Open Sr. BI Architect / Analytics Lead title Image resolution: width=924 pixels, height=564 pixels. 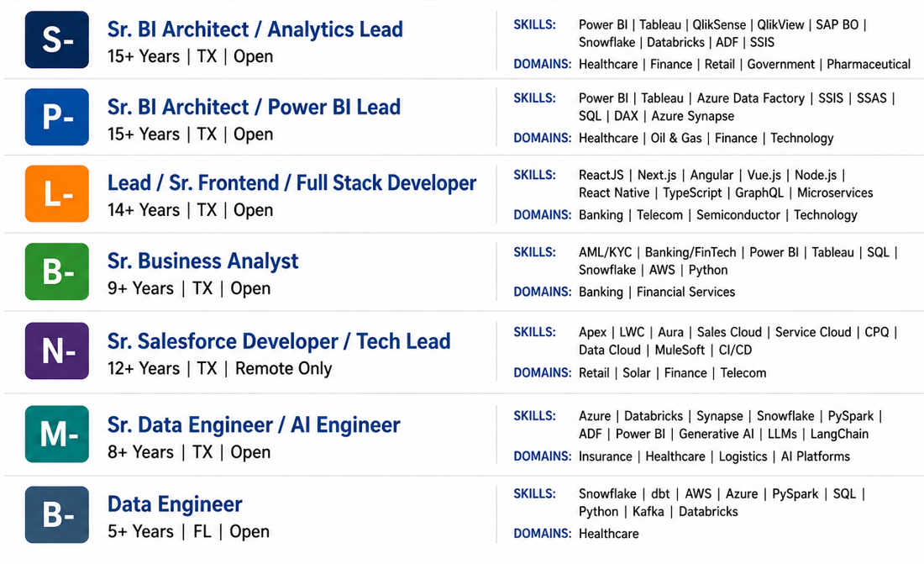255,29
